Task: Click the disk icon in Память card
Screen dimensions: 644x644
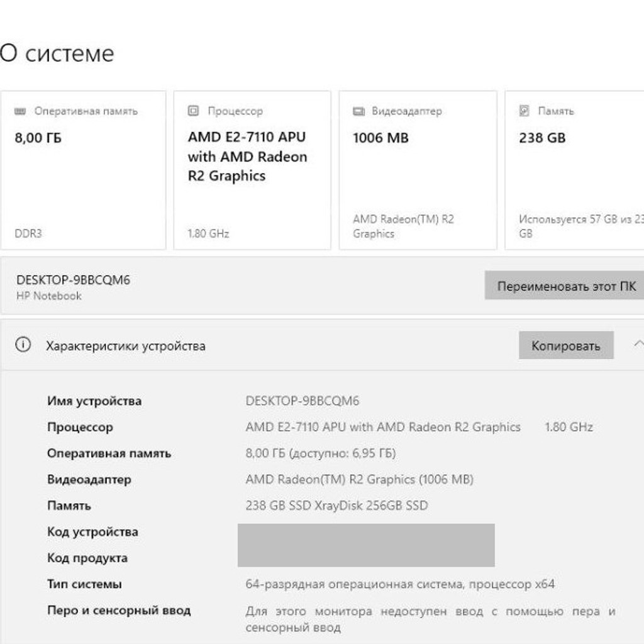Action: coord(524,111)
